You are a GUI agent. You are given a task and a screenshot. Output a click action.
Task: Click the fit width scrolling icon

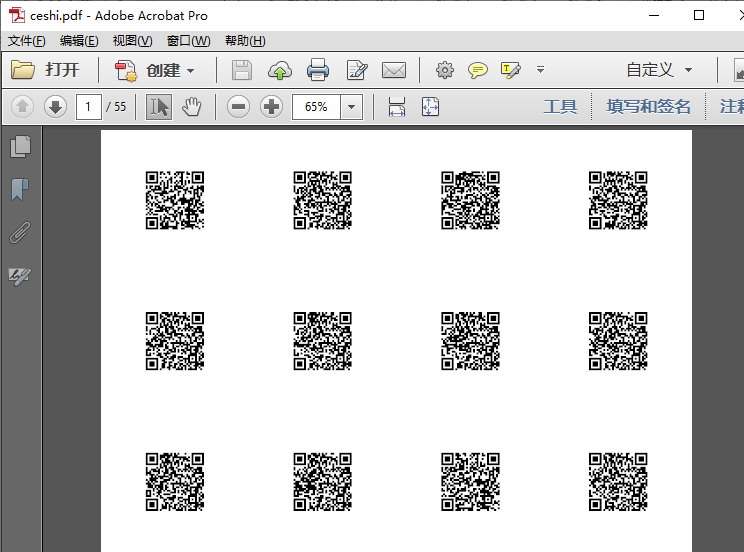[397, 106]
